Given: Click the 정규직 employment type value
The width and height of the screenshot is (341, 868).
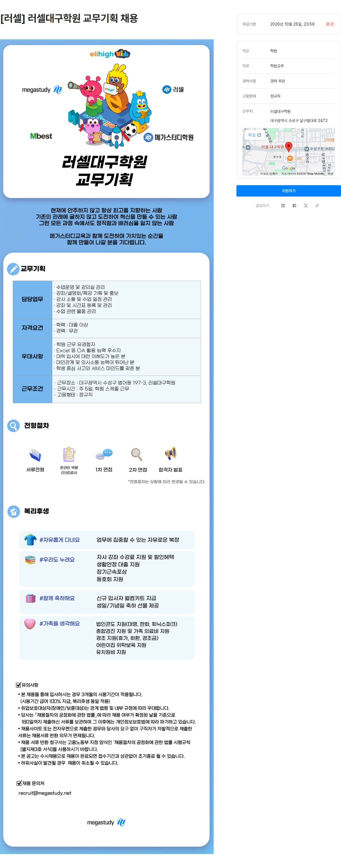Looking at the screenshot, I should point(275,96).
